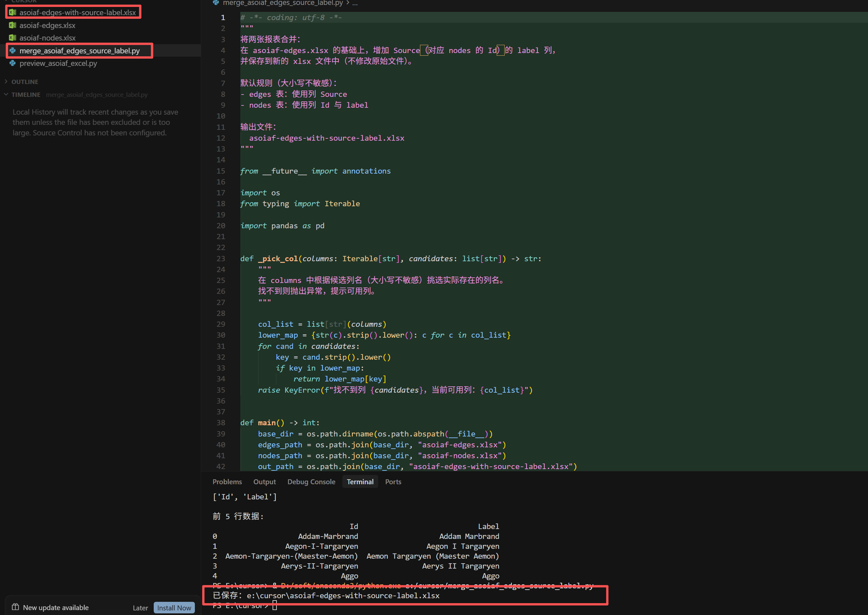Click 'Label' column header in terminal

[x=488, y=526]
